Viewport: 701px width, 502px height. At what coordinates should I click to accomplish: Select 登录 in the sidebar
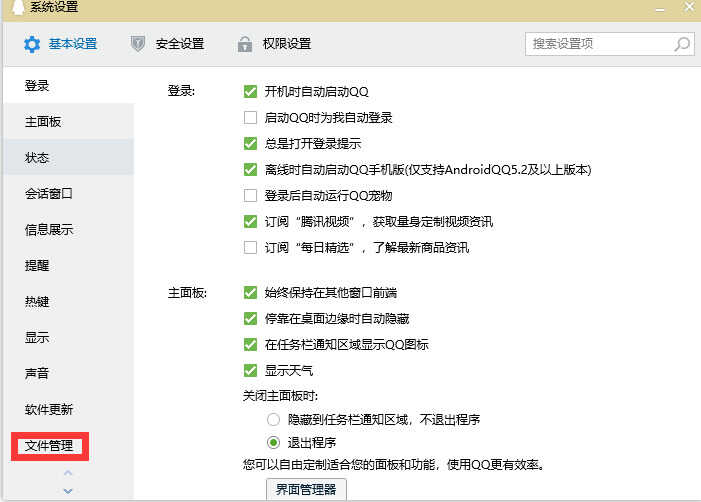pos(68,85)
